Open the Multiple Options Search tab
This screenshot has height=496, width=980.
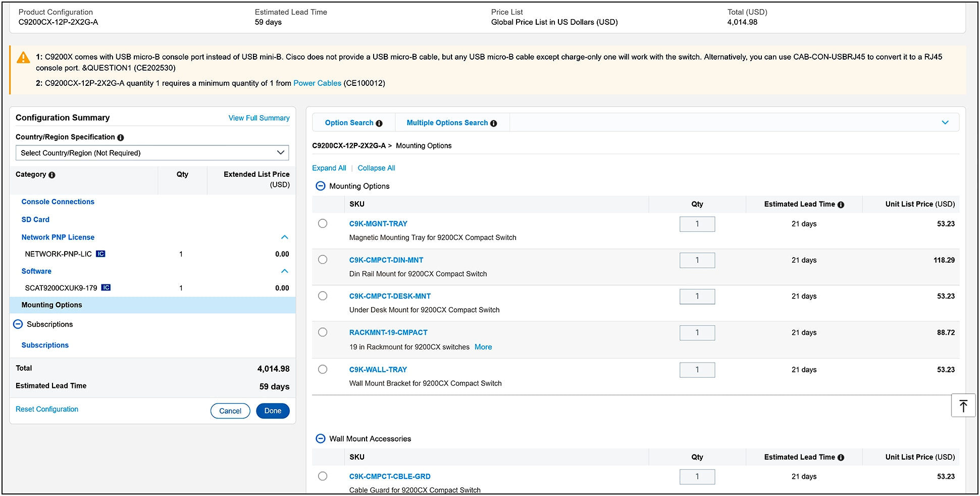point(447,123)
